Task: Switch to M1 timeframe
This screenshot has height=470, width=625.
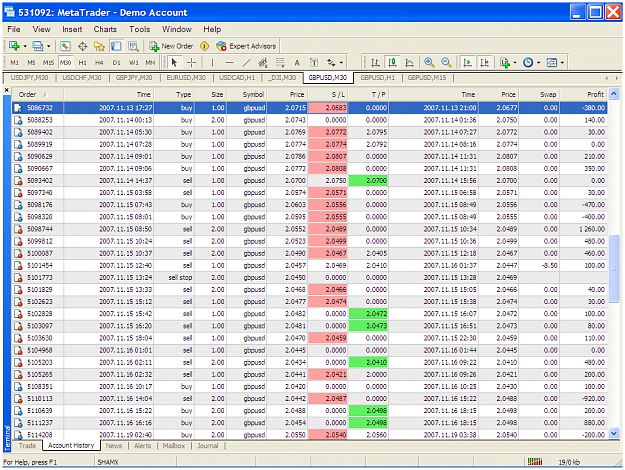Action: [x=14, y=63]
